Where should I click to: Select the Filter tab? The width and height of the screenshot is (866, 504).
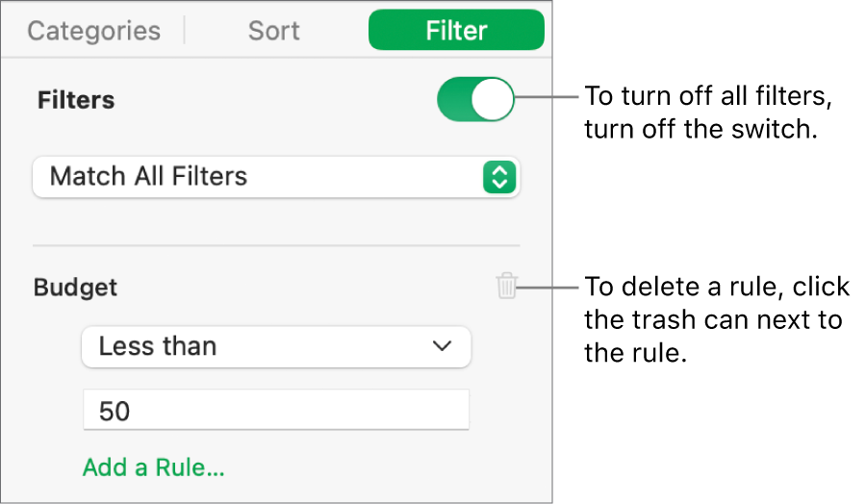pyautogui.click(x=456, y=31)
